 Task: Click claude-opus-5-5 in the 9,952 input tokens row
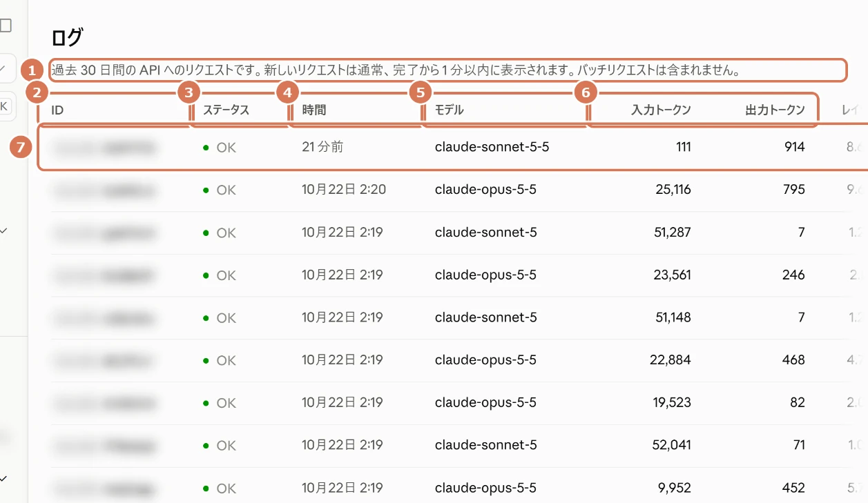485,488
